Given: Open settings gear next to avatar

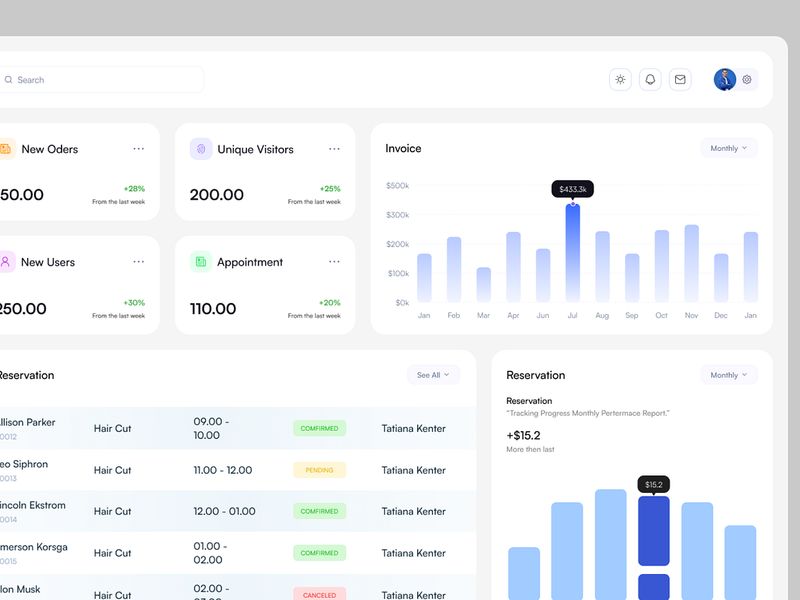Looking at the screenshot, I should pos(747,80).
